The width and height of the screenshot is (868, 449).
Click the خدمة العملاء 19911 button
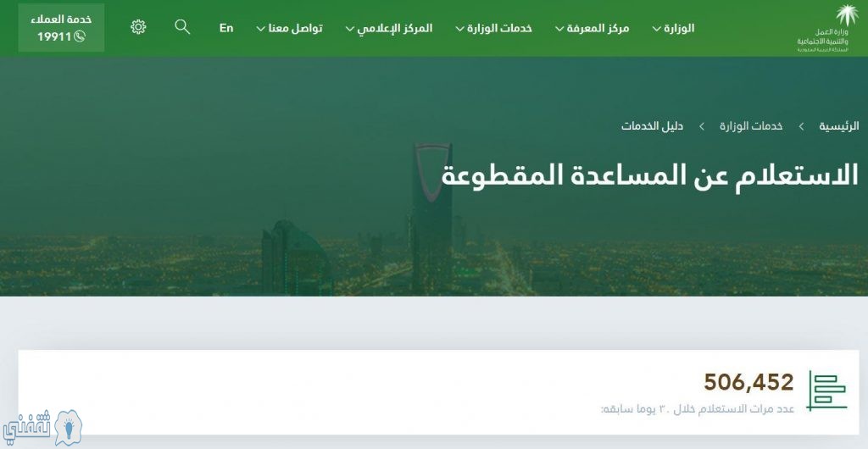[x=61, y=28]
